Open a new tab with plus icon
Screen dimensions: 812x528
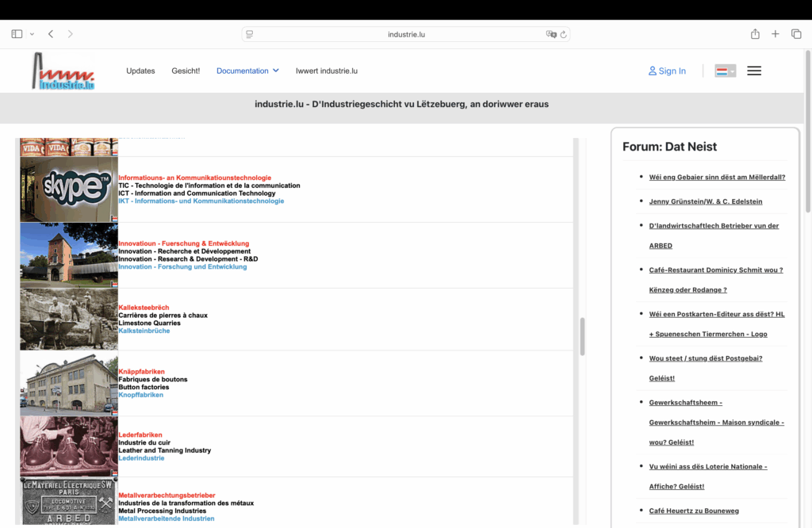pyautogui.click(x=776, y=34)
